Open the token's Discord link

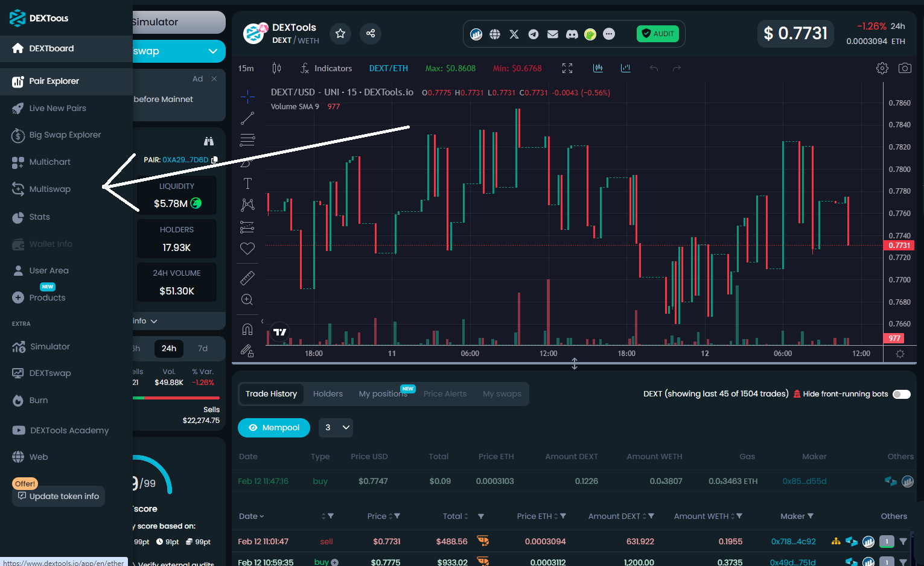(x=572, y=34)
